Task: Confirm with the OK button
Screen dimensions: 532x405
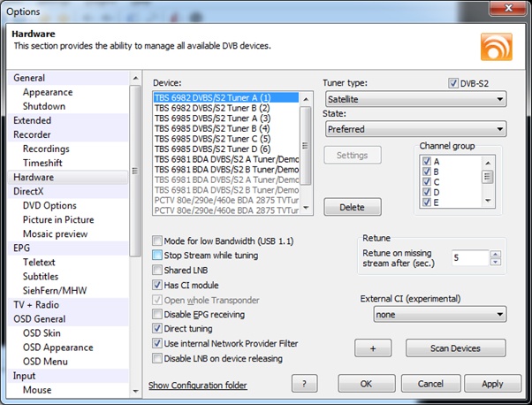Action: pyautogui.click(x=367, y=384)
